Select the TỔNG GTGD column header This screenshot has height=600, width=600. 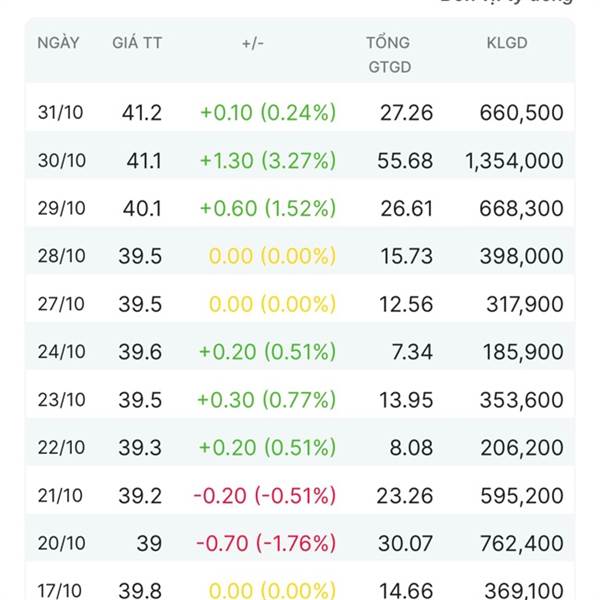tap(388, 55)
